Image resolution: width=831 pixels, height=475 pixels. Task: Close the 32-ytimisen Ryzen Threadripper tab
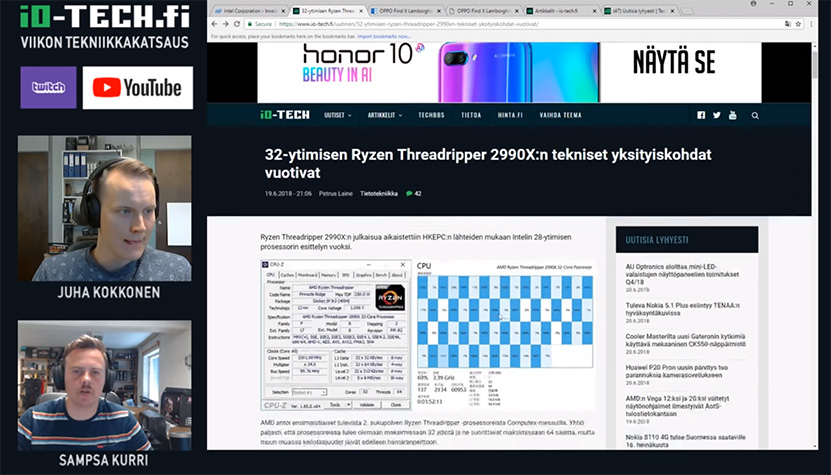[x=361, y=11]
